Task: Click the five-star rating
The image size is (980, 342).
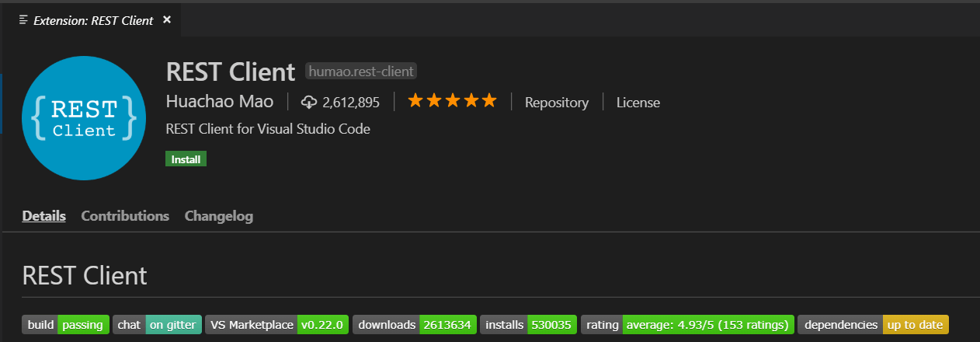Action: [452, 101]
